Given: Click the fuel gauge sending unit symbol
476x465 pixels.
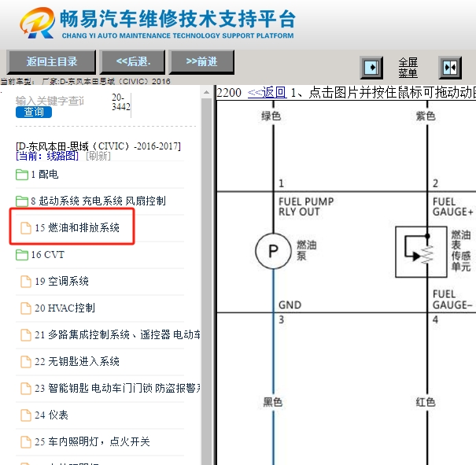Looking at the screenshot, I should 421,252.
